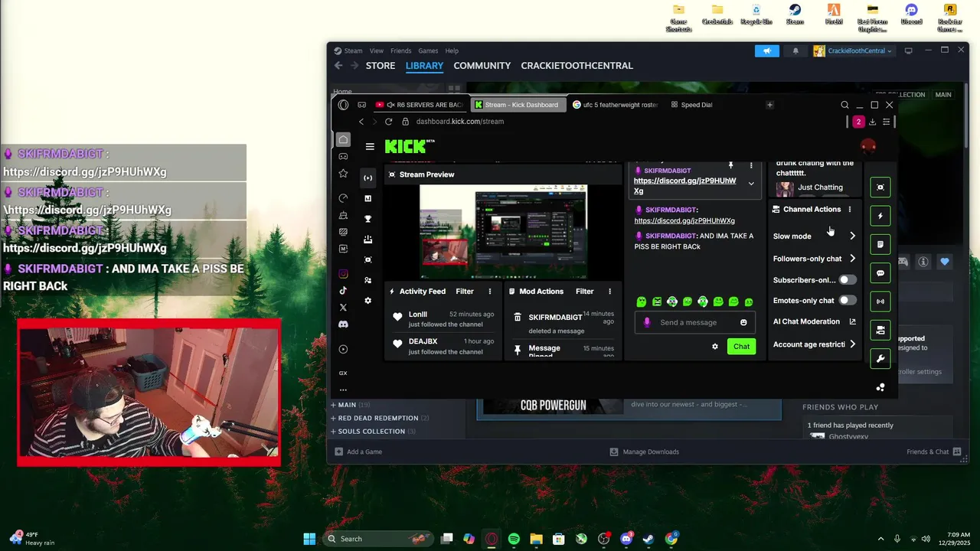Open the trophy achievements icon in Kick sidebar
The image size is (980, 551).
[368, 219]
